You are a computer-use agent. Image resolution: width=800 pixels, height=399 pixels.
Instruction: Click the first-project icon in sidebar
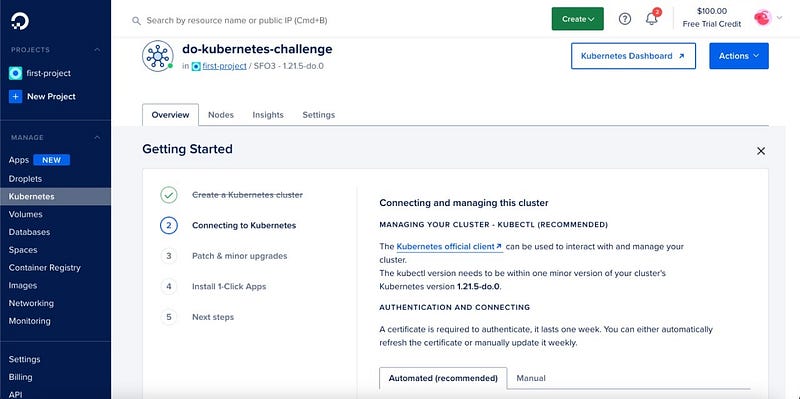[15, 73]
